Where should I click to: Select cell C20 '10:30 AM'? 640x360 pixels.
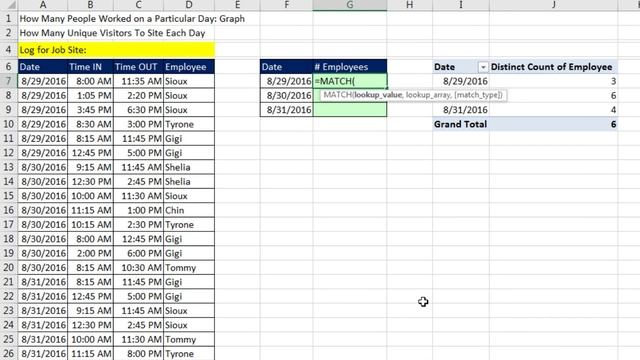coord(138,268)
